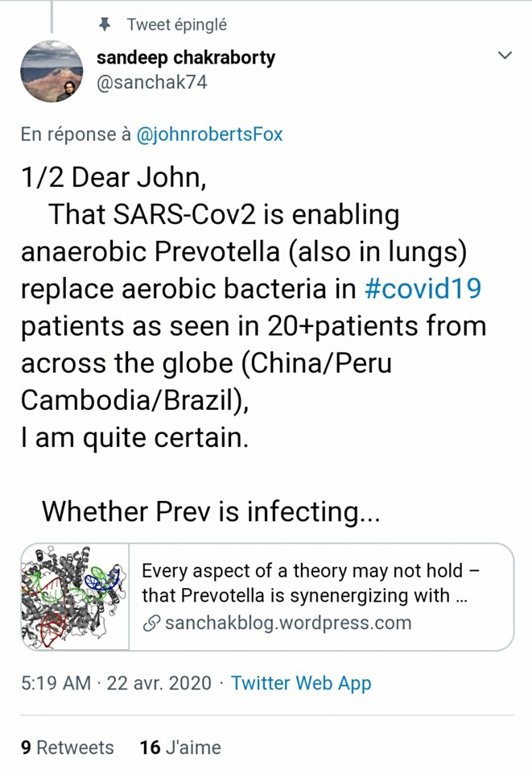The width and height of the screenshot is (532, 770).
Task: Open the #covid19 hashtag
Action: tap(423, 288)
